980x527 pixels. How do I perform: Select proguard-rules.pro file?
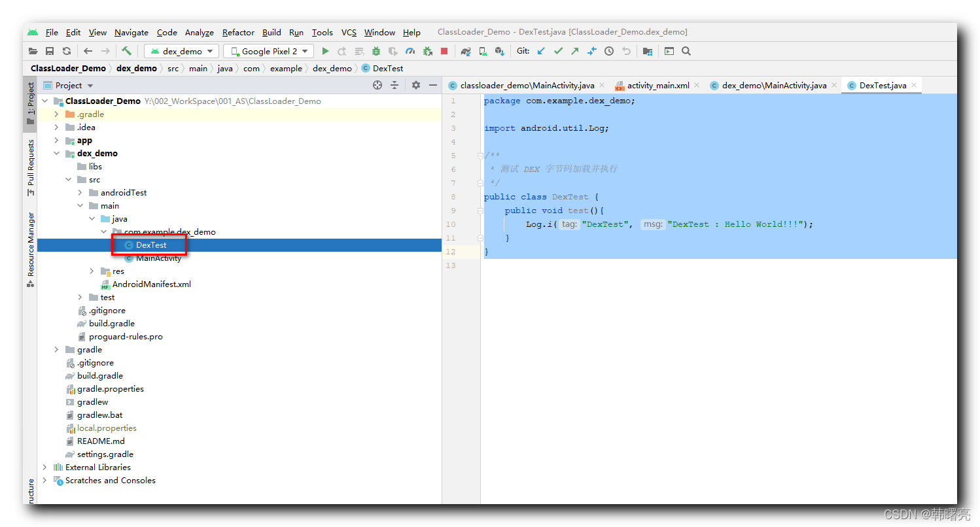coord(126,337)
